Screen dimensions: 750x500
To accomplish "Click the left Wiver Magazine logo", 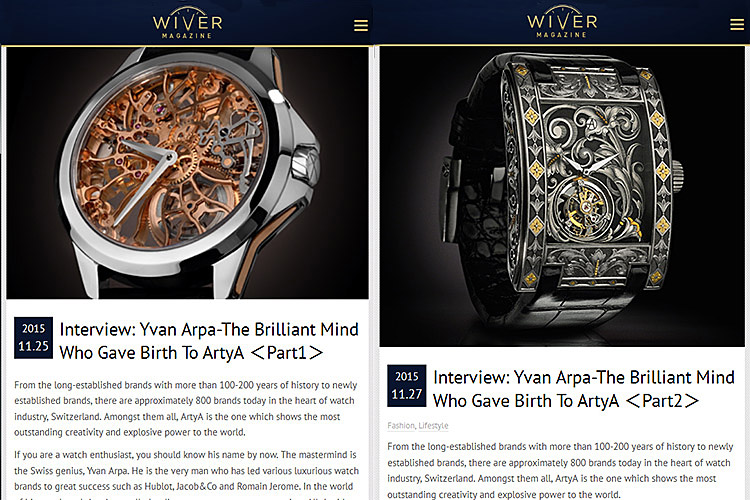I will pos(188,23).
